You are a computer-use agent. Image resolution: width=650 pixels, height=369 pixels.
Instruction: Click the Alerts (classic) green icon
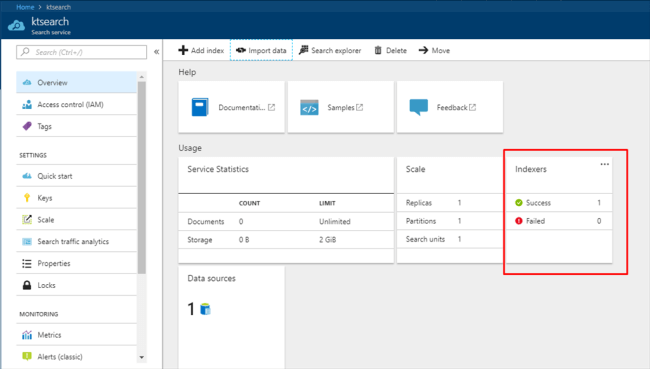click(27, 356)
